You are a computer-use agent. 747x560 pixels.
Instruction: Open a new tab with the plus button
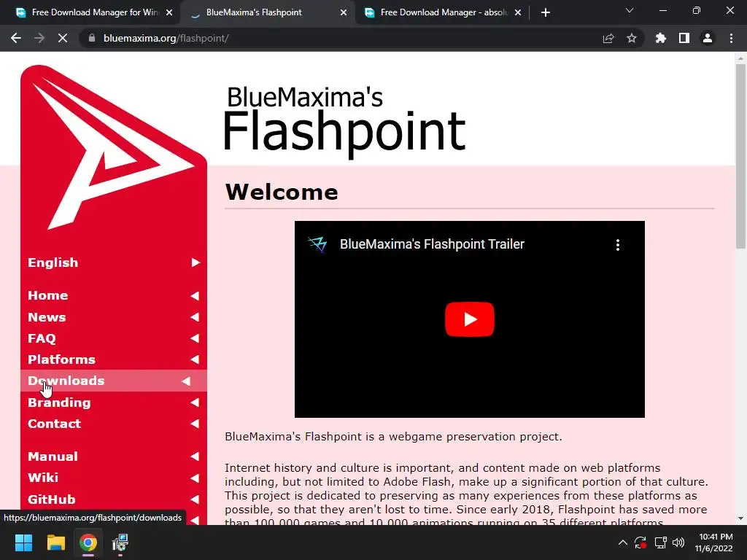[546, 12]
